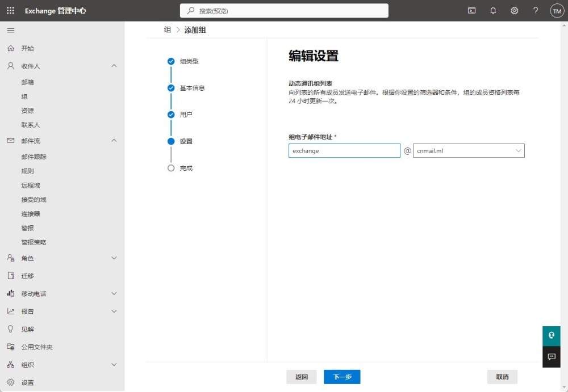
Task: Open the cnmail.ml domain dropdown
Action: coord(468,151)
